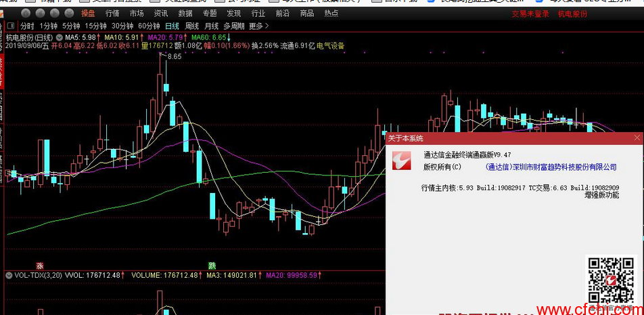Expand 更多 more periods list
Viewport: 644px width, 315px height.
(x=258, y=26)
